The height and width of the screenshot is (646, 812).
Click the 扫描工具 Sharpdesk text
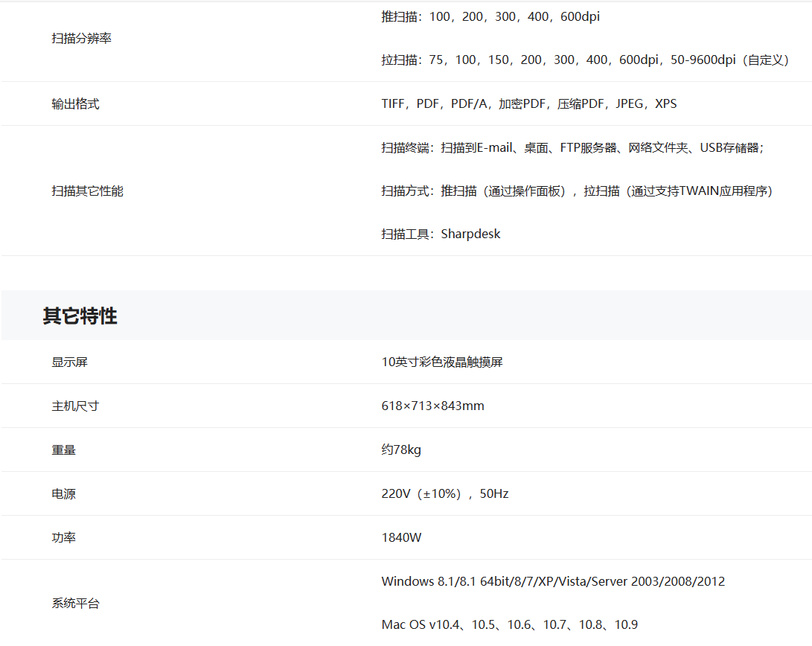[441, 234]
